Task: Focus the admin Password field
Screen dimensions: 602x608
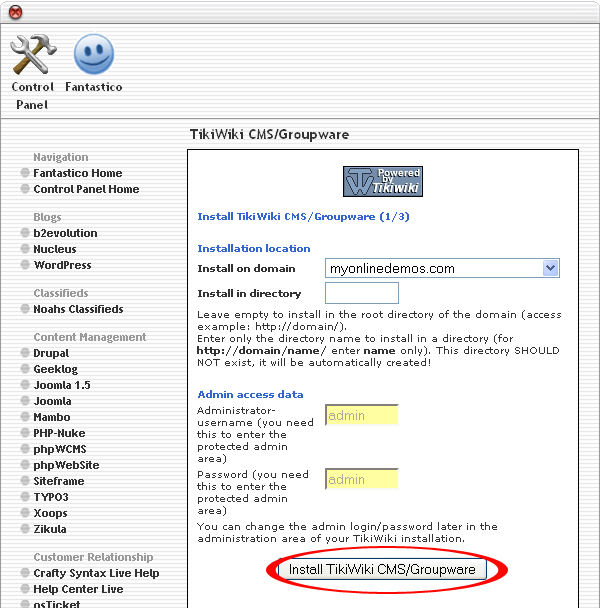Action: [362, 479]
